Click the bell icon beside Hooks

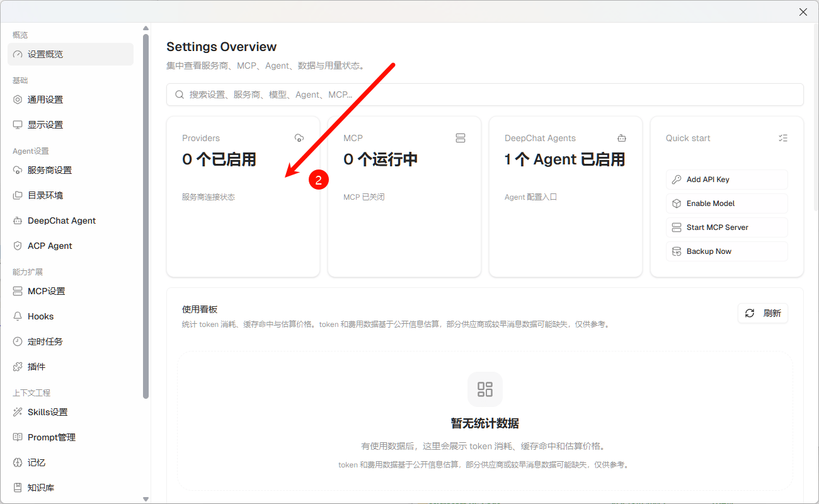18,316
